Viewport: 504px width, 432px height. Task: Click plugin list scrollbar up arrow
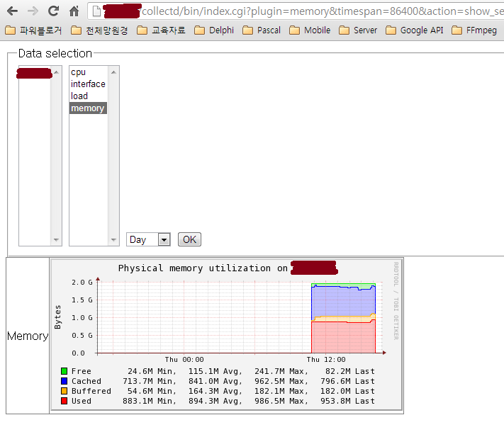pos(113,72)
